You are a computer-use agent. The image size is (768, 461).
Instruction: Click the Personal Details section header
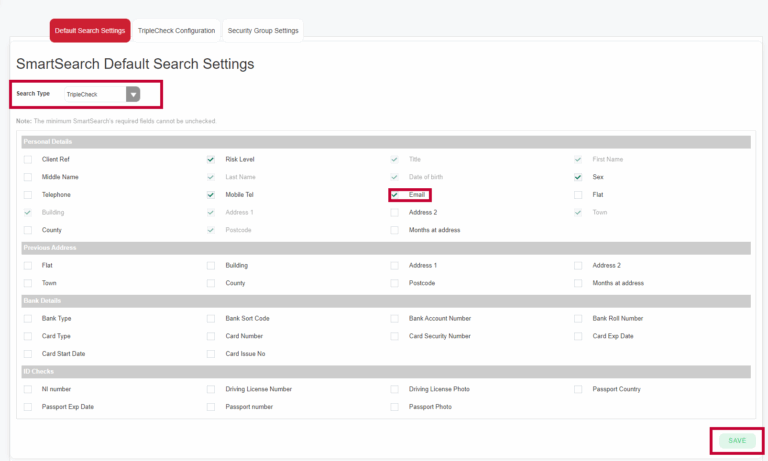click(x=386, y=142)
